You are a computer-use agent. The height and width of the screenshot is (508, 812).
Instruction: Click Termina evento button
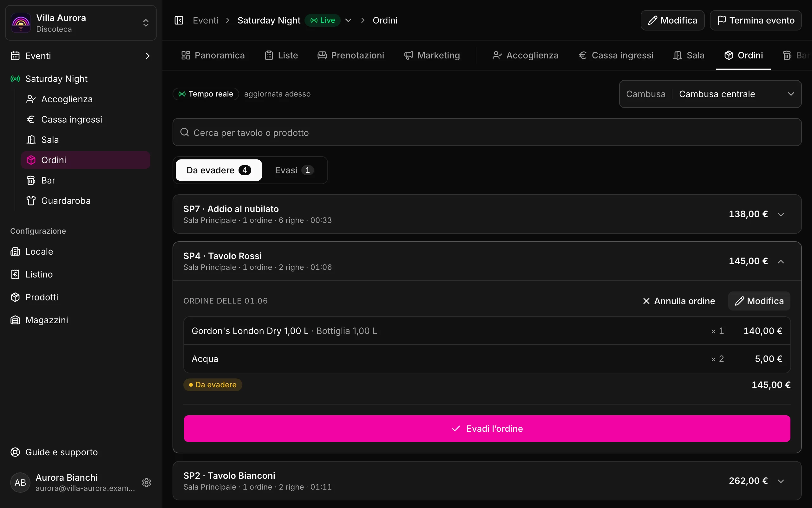click(756, 21)
